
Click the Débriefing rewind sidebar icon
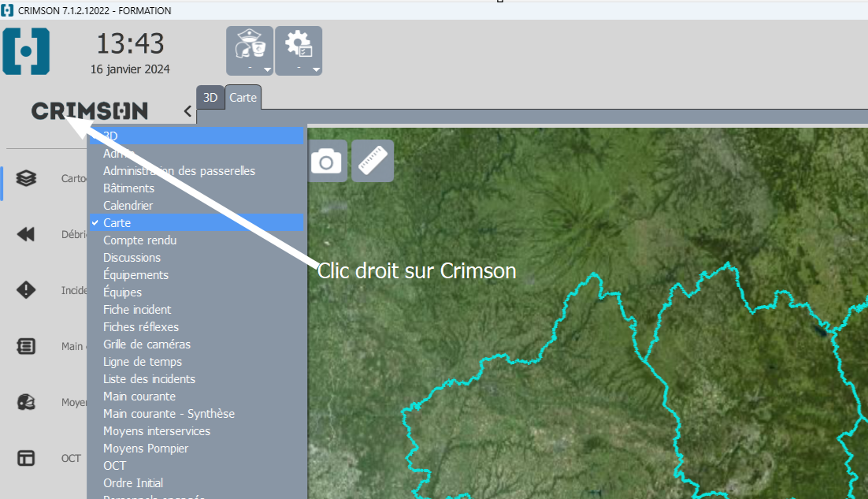coord(26,234)
